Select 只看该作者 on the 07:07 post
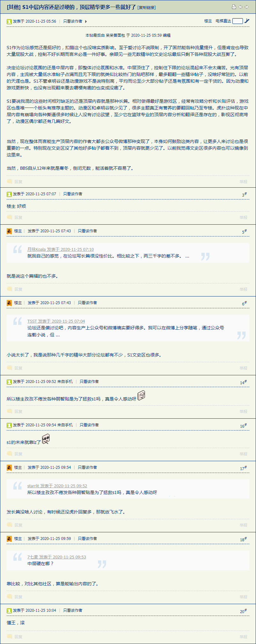The image size is (256, 644). (x=72, y=194)
